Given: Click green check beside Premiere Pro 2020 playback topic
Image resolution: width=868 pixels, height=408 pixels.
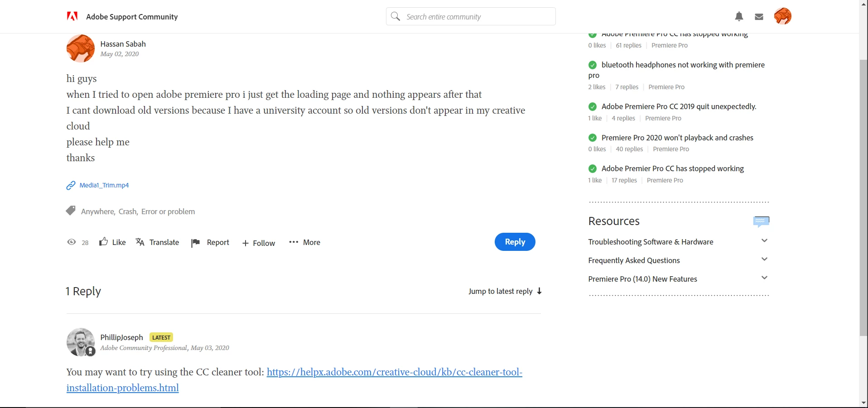Looking at the screenshot, I should [x=593, y=138].
